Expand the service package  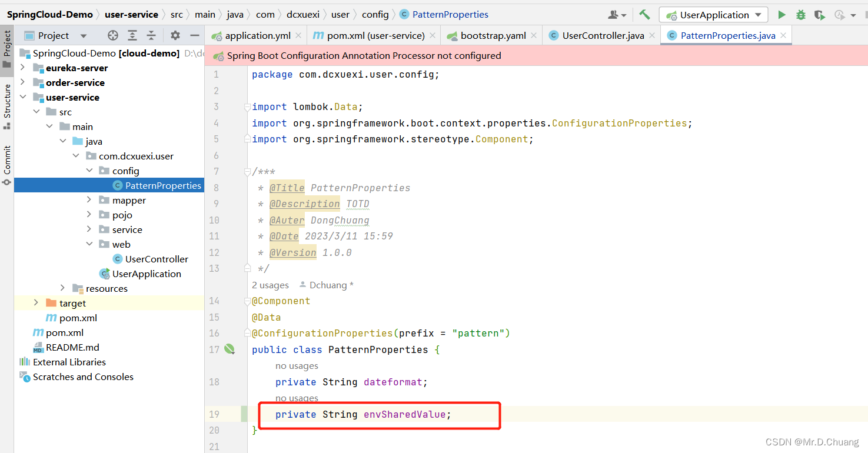point(89,229)
